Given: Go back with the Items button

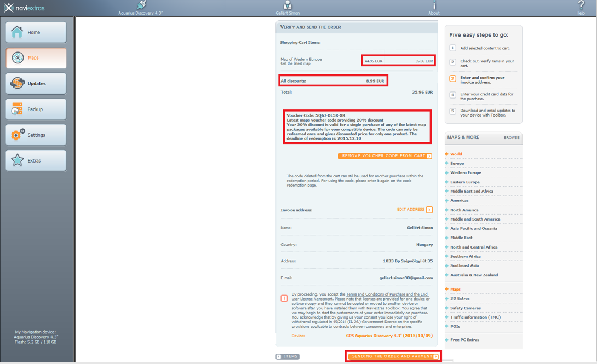Looking at the screenshot, I should (x=288, y=356).
